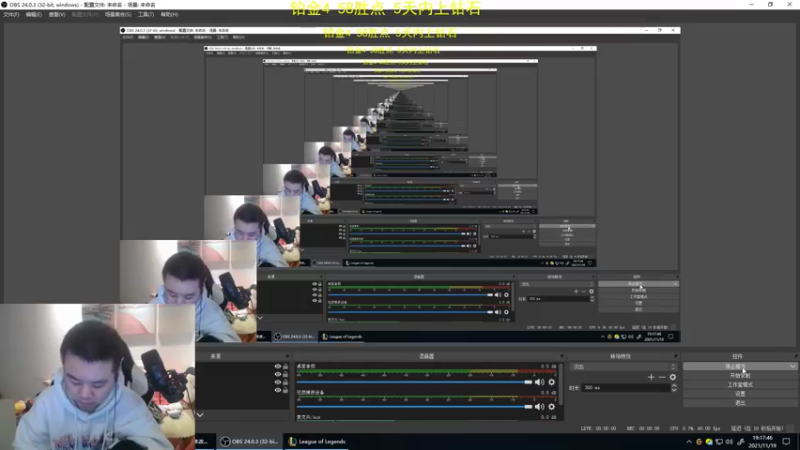Screen dimensions: 800x450
Task: Switch to League of Legends taskbar button
Action: click(316, 442)
